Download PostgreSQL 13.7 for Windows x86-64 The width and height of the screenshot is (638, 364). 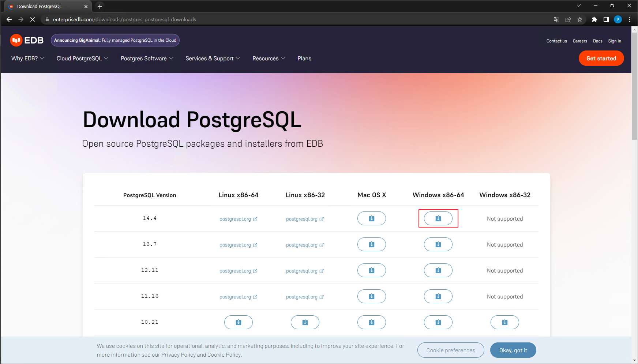pyautogui.click(x=438, y=244)
